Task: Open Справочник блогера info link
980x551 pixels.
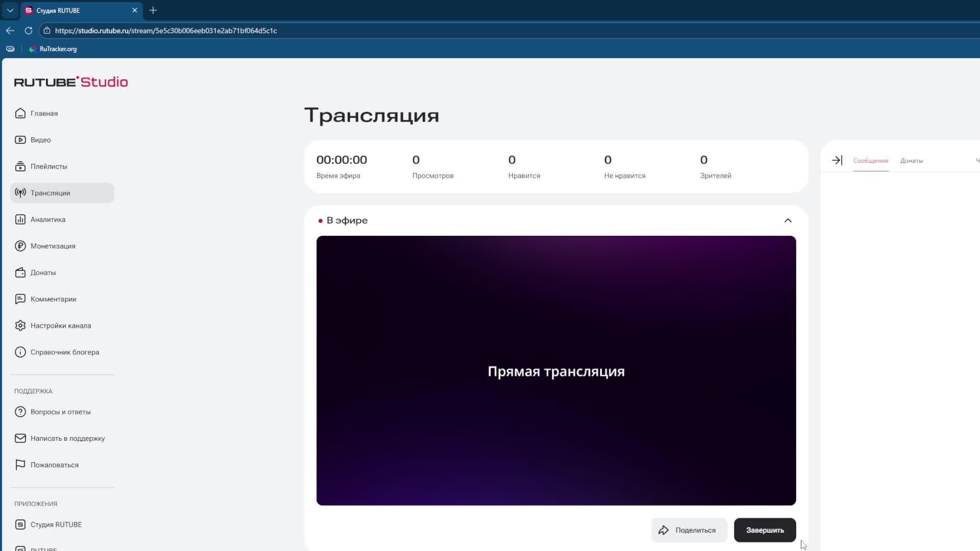Action: [64, 352]
